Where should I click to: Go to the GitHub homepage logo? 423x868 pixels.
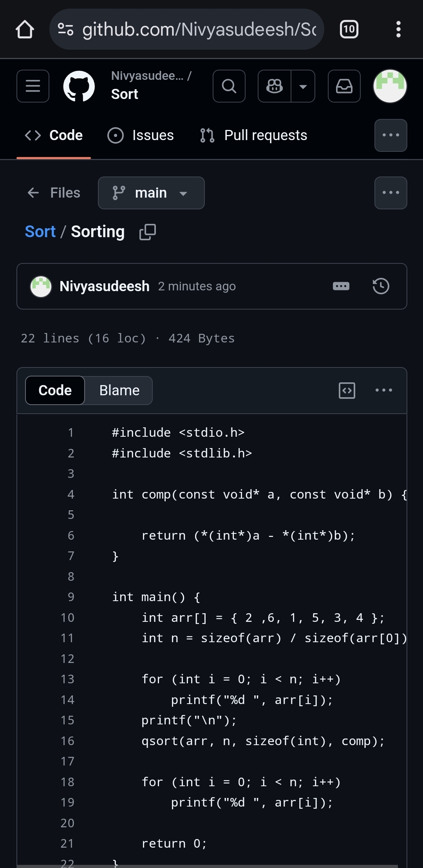pyautogui.click(x=79, y=86)
